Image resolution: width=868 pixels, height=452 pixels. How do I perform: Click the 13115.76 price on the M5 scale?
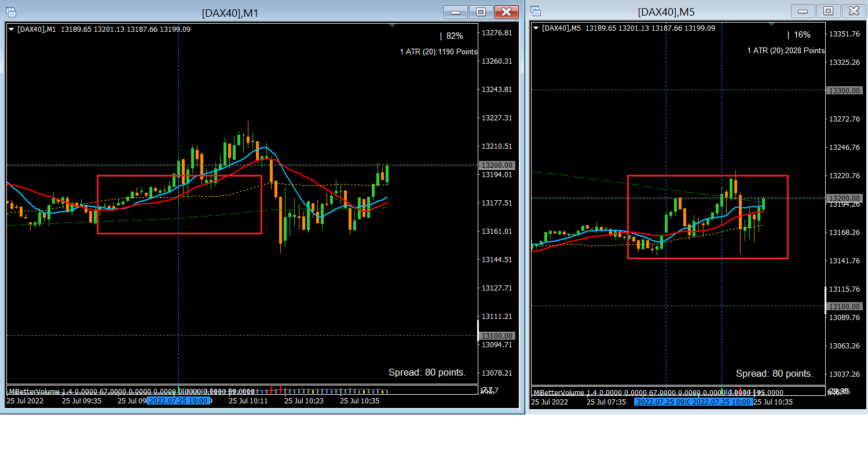[x=844, y=289]
